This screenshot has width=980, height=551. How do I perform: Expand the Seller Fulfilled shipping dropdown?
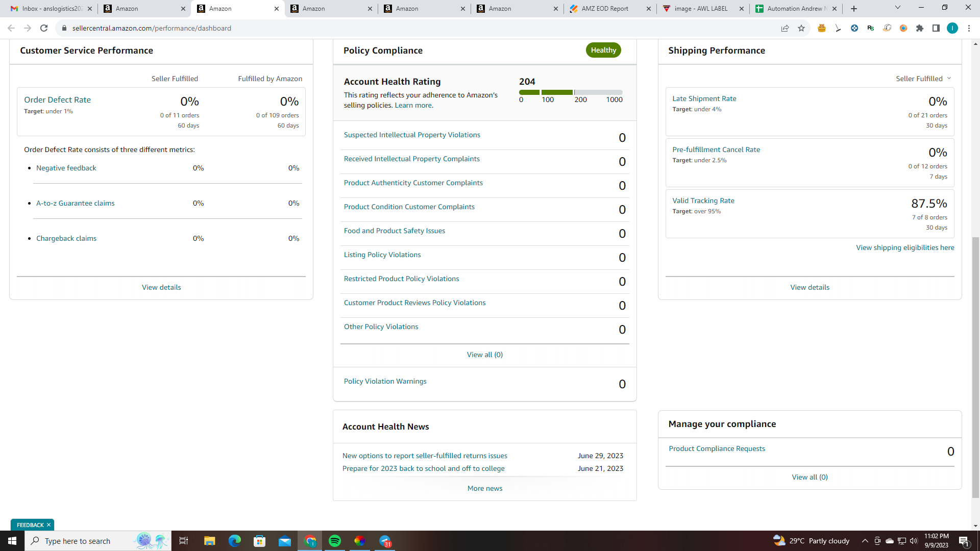point(923,79)
